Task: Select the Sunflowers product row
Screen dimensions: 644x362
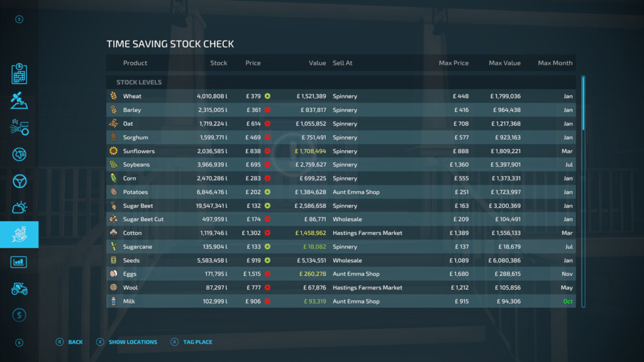Action: click(341, 151)
